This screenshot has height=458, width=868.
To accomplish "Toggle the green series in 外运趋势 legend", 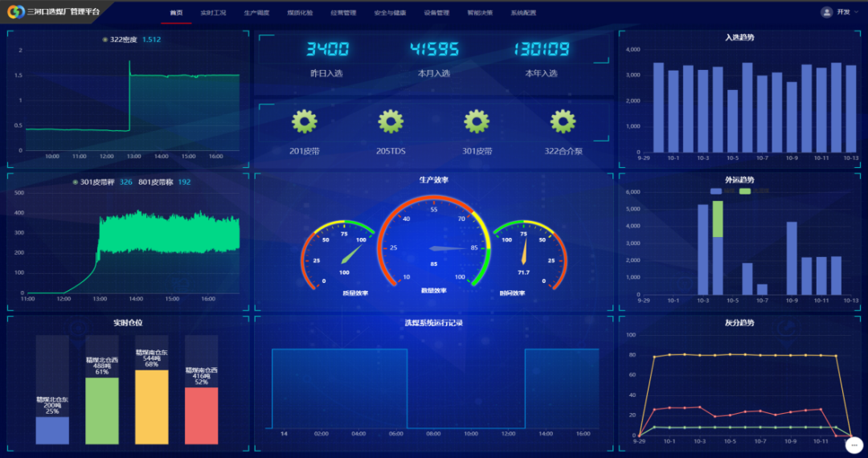I will 745,191.
